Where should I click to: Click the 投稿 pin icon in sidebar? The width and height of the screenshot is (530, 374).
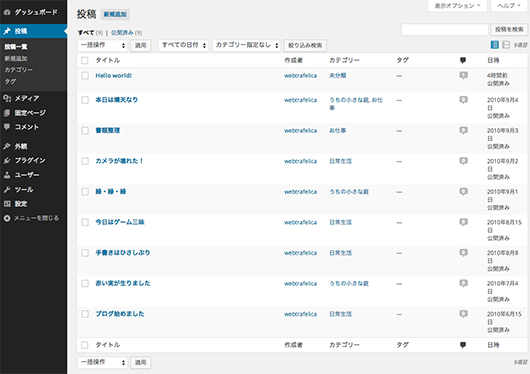coord(7,31)
